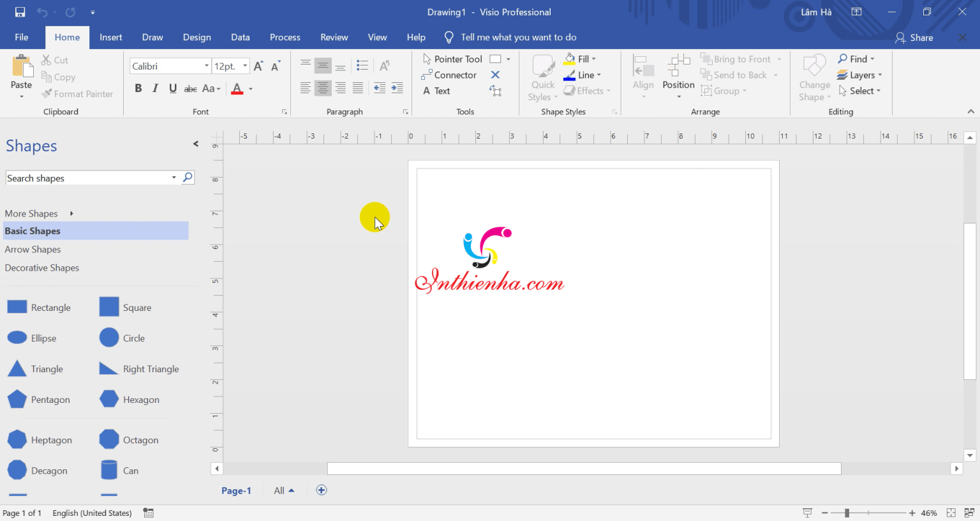Toggle italic formatting
The height and width of the screenshot is (521, 980).
click(x=155, y=88)
